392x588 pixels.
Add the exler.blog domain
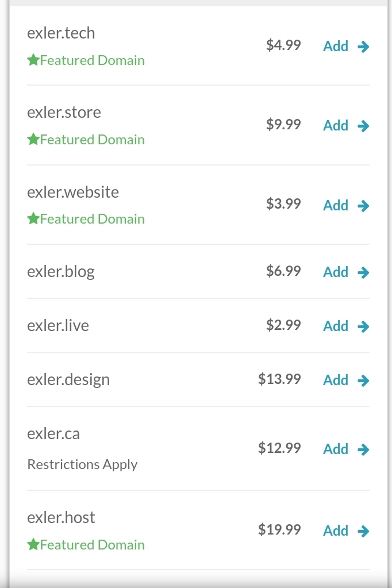coord(336,272)
